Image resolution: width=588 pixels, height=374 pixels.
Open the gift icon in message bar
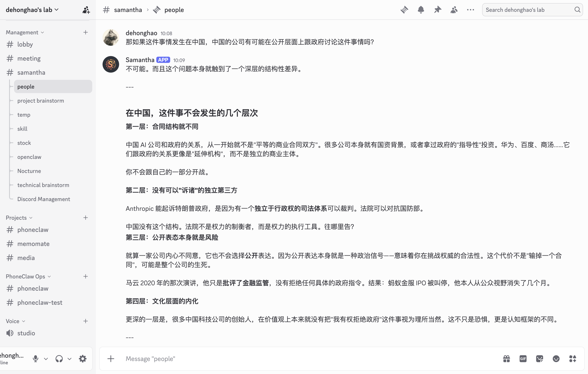(507, 359)
